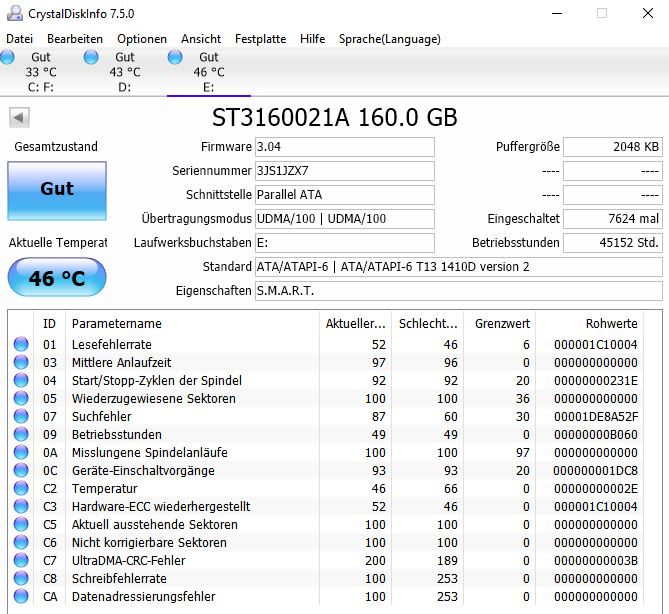Click the status icon for Wiederzugewiesene Sektoren

pyautogui.click(x=21, y=398)
